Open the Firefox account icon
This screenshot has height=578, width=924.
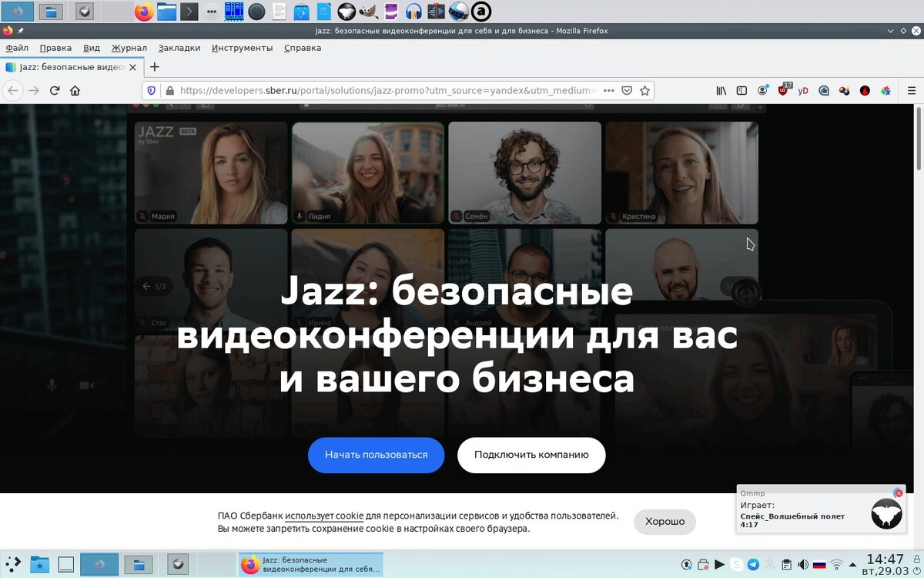(x=762, y=90)
